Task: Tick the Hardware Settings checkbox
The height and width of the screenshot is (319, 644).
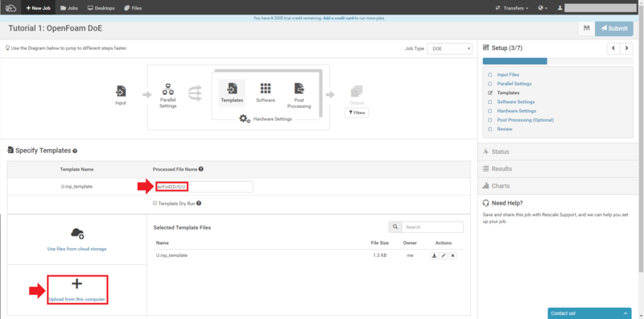Action: click(x=489, y=111)
